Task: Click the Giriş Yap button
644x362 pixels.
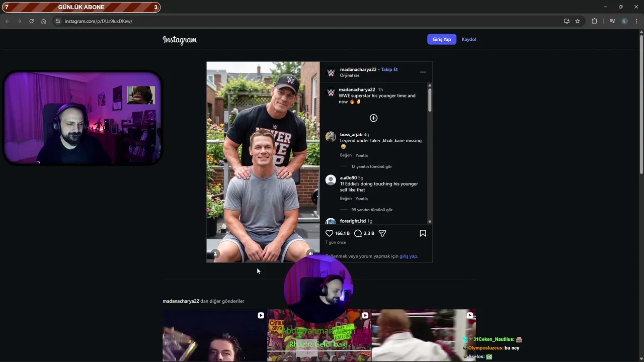Action: [x=442, y=39]
